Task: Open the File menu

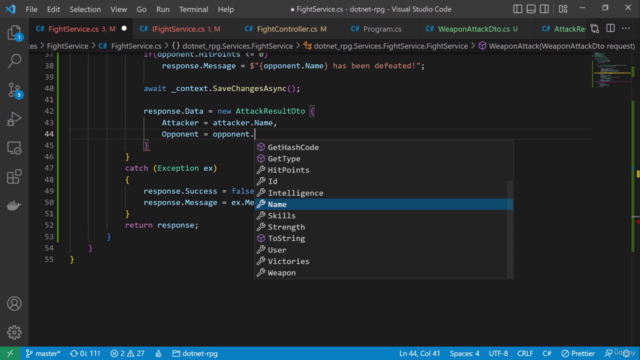Action: point(31,9)
